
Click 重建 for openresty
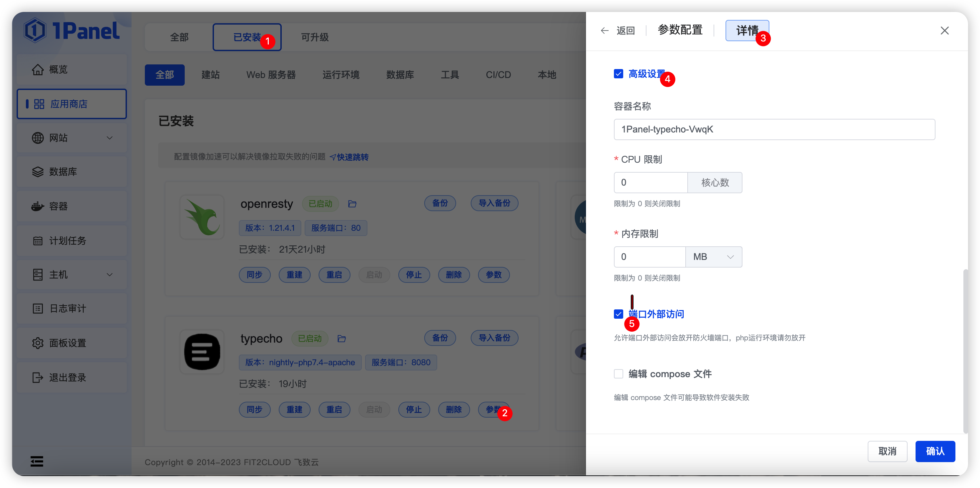click(294, 275)
